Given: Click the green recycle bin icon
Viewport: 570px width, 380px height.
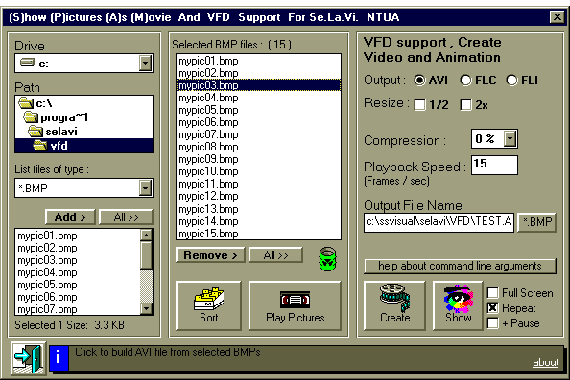Looking at the screenshot, I should 328,259.
